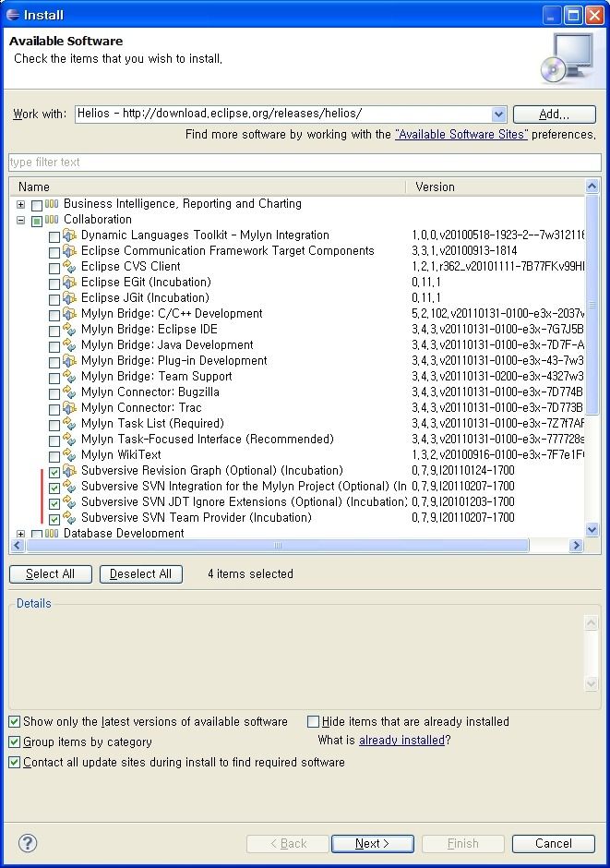
Task: Click the Add... button
Action: coord(554,115)
